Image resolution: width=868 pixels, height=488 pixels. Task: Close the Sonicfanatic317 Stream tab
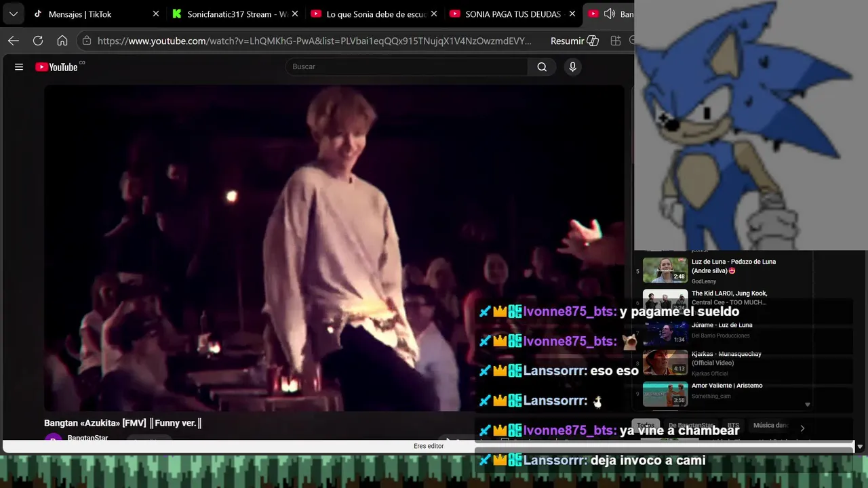[294, 14]
